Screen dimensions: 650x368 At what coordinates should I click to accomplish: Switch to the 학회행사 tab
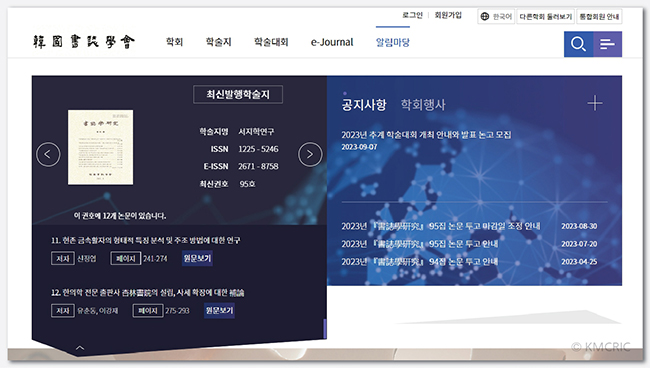423,104
